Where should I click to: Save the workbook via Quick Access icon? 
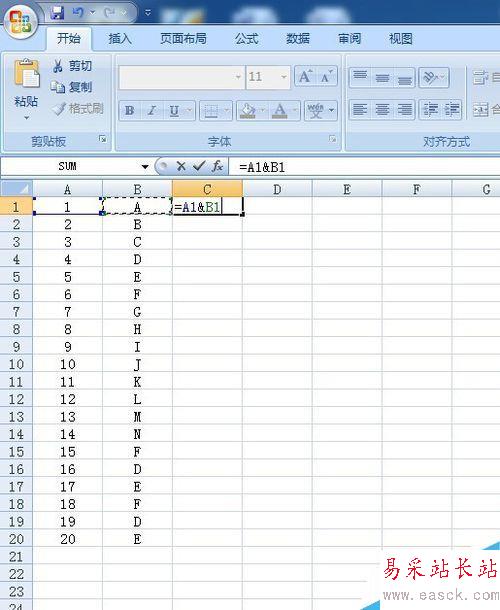pyautogui.click(x=57, y=13)
